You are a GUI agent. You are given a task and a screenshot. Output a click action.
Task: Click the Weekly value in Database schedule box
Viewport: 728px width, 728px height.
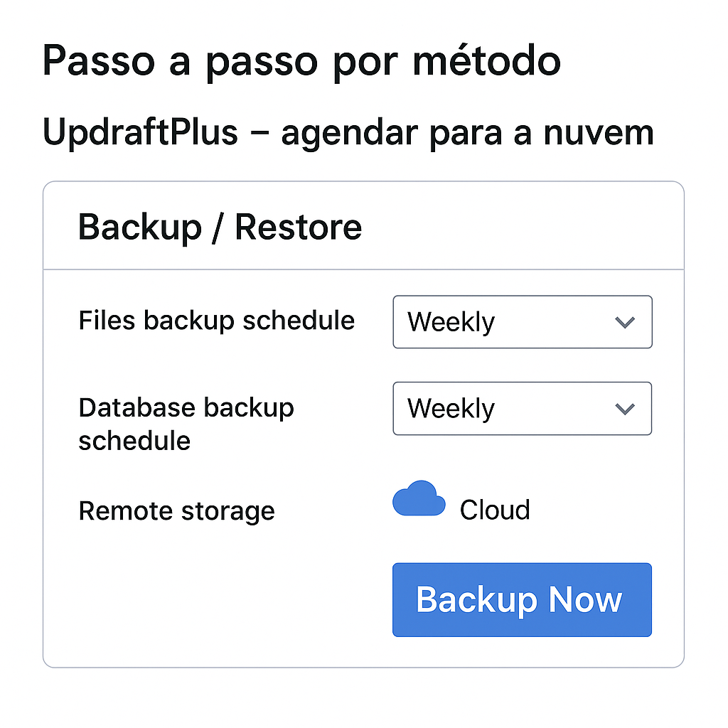[451, 409]
